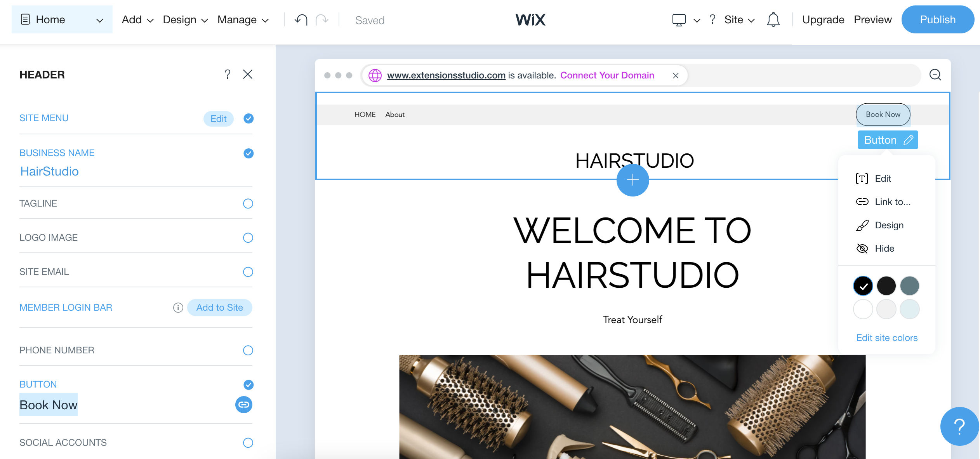Enable the Tagline toggle

(248, 203)
